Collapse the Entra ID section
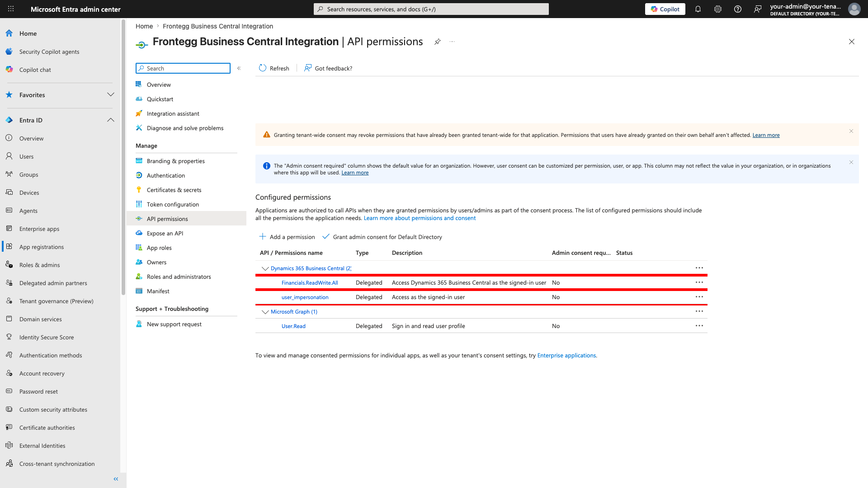This screenshot has width=868, height=488. pyautogui.click(x=111, y=120)
